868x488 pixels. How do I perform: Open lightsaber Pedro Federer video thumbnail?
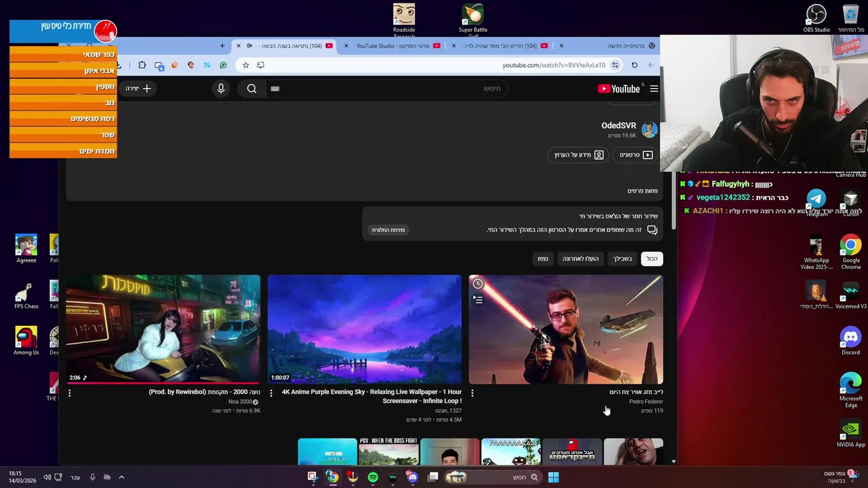pos(566,329)
